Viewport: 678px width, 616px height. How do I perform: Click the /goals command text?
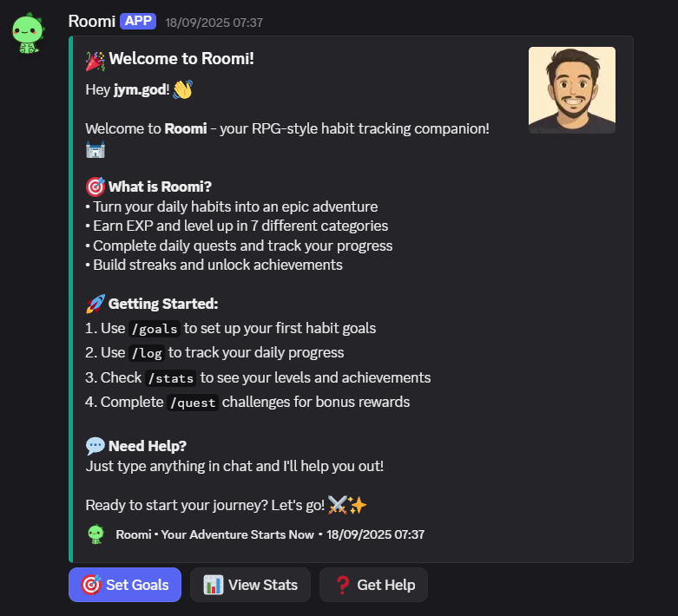154,329
